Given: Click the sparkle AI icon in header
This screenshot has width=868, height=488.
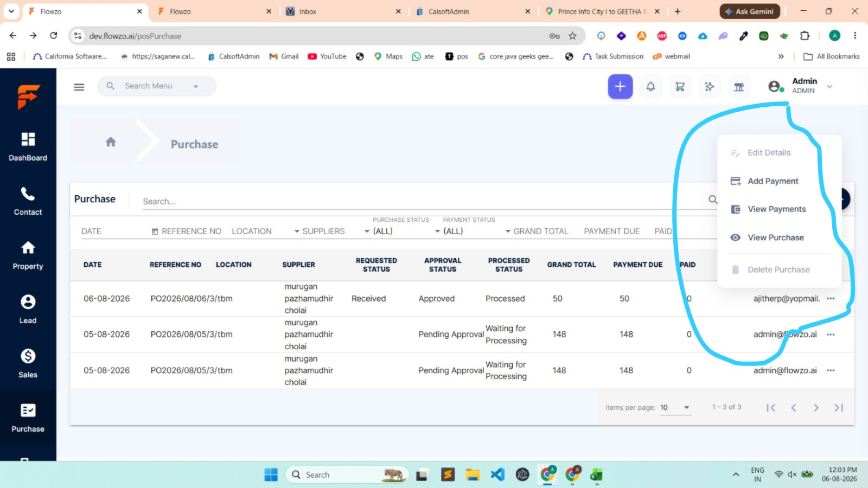Looking at the screenshot, I should [x=709, y=87].
